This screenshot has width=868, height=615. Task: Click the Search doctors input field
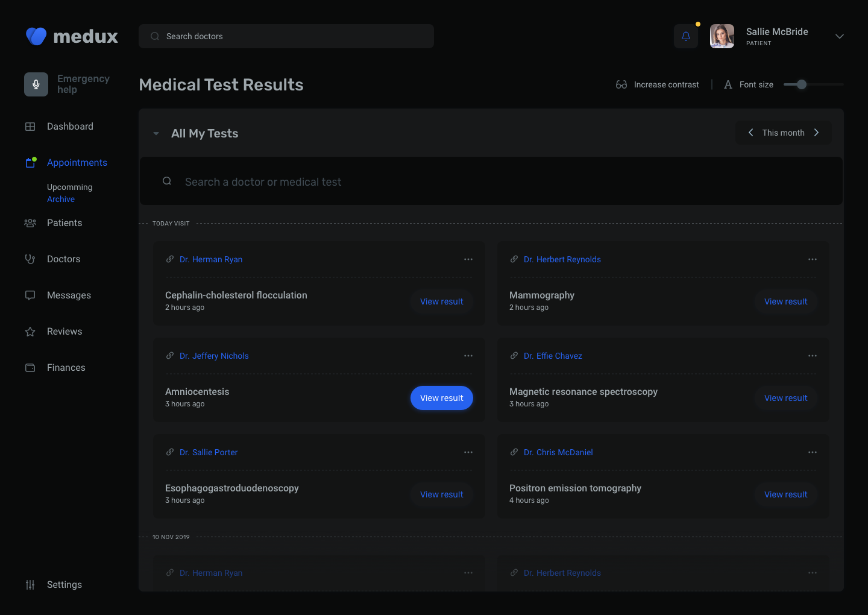click(286, 36)
